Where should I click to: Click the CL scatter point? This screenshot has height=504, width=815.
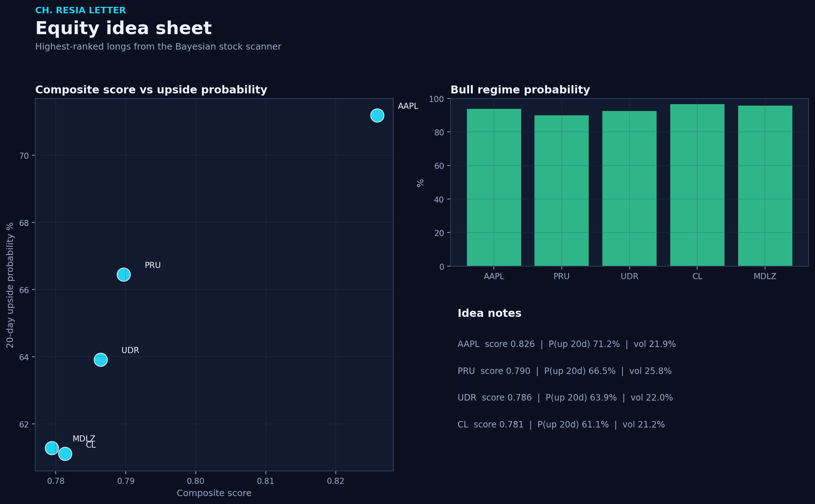65,454
